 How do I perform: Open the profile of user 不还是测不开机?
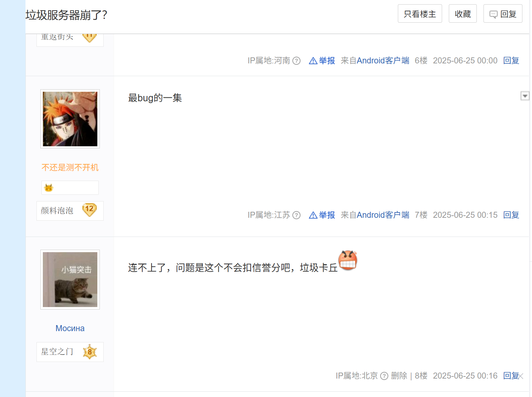pos(70,167)
